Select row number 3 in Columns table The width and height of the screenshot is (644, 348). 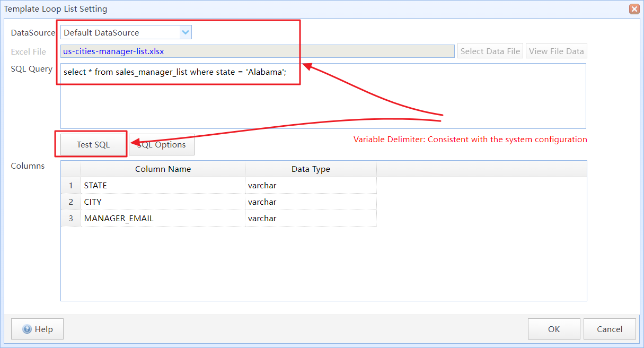coord(71,219)
